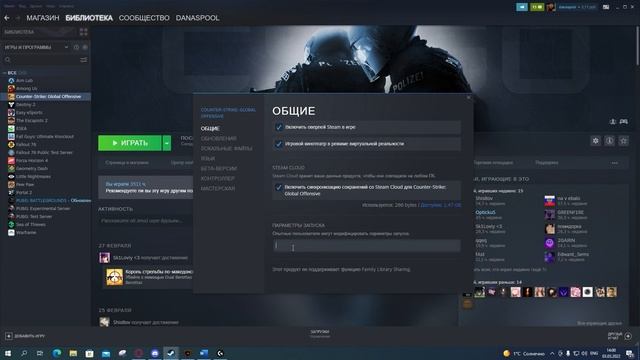Go back with the arrow beside МАГАЗИН
640x360 pixels.
(7, 18)
